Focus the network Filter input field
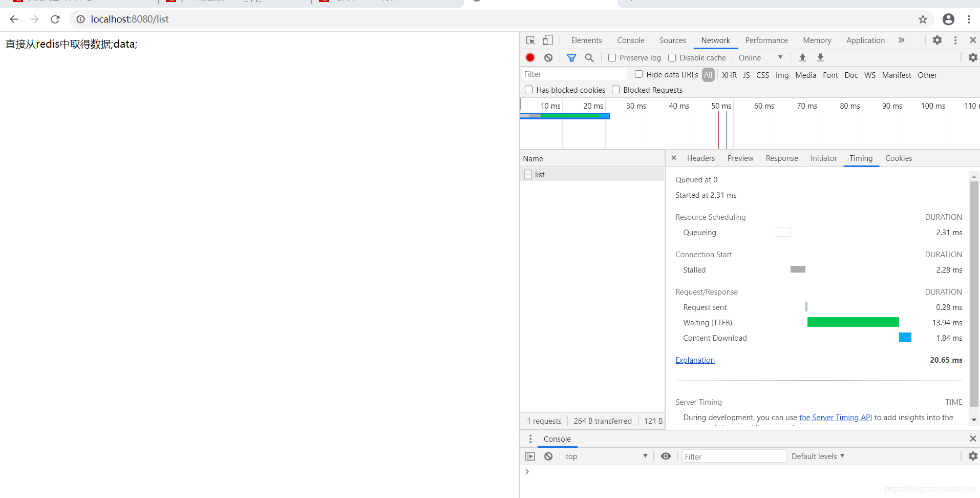Screen dimensions: 980x498 574,74
